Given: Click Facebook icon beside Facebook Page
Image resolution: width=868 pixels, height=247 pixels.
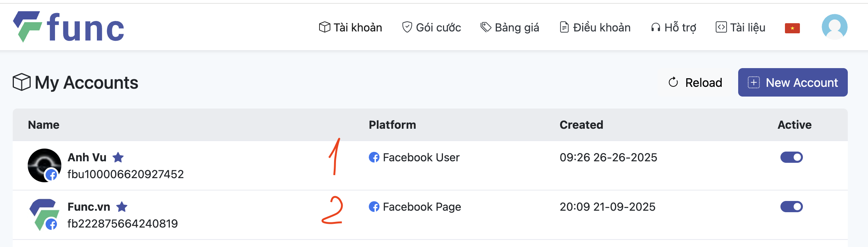Looking at the screenshot, I should point(374,207).
